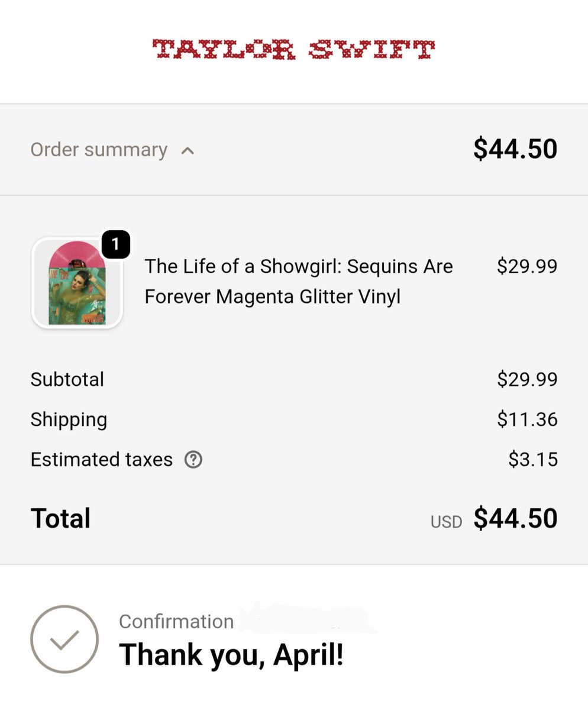Click the Shipping label
Screen dimensions: 588x710
pos(69,419)
